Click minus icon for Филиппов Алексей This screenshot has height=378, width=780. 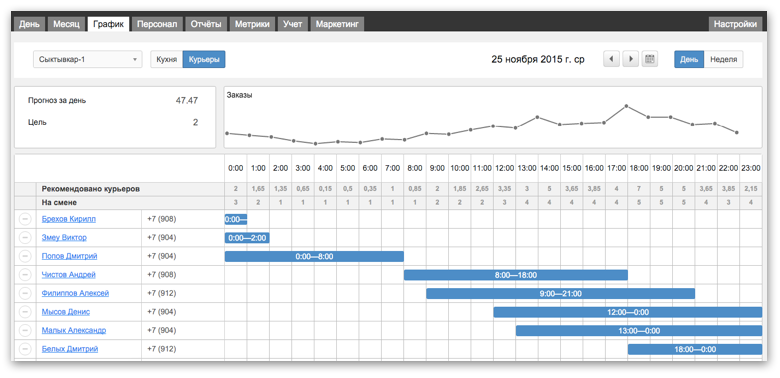pos(25,293)
